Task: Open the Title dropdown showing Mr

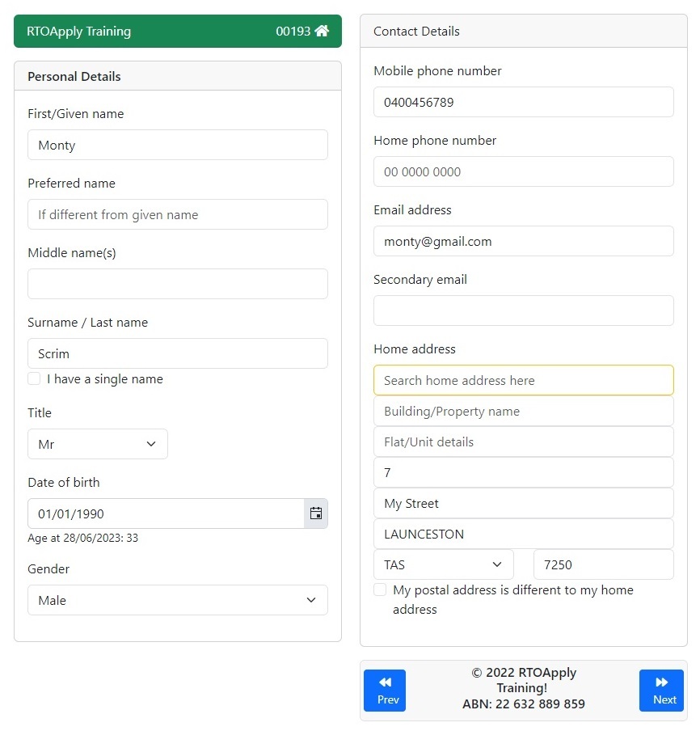Action: [x=98, y=444]
